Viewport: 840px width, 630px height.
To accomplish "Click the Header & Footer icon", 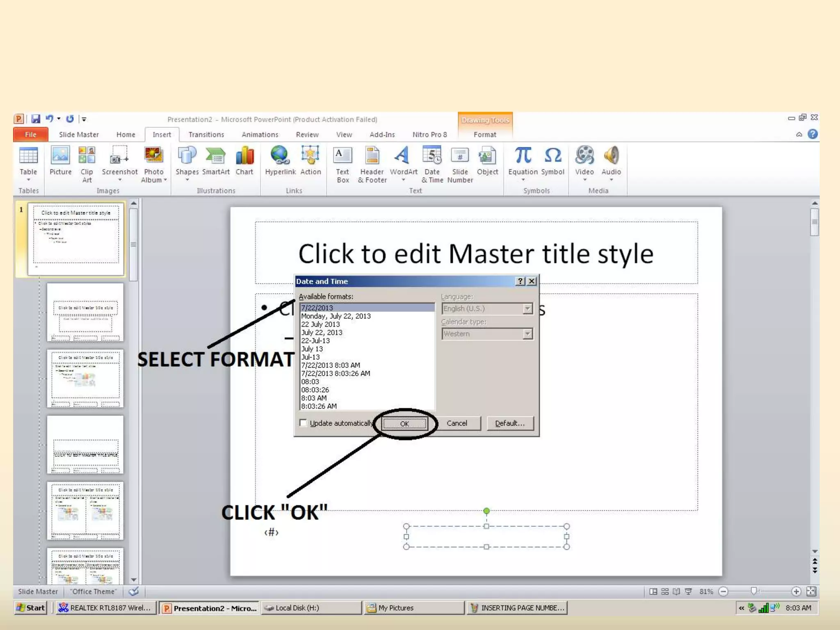I will pos(372,156).
